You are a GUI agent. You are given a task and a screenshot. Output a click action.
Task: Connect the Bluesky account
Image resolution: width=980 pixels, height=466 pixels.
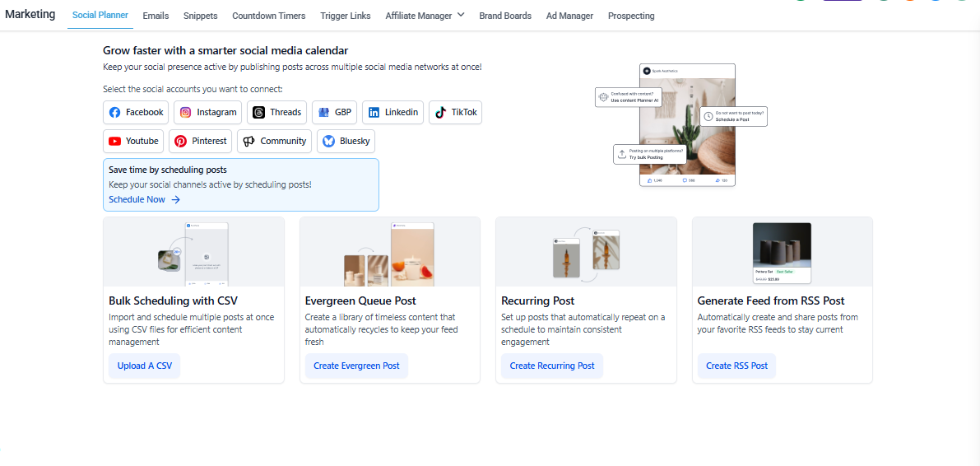click(346, 142)
